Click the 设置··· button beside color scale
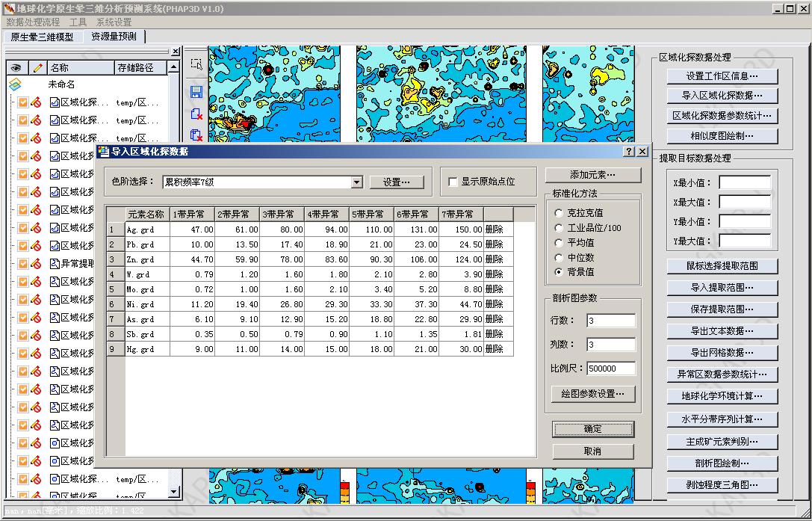Viewport: 812px width, 521px height. pos(397,182)
